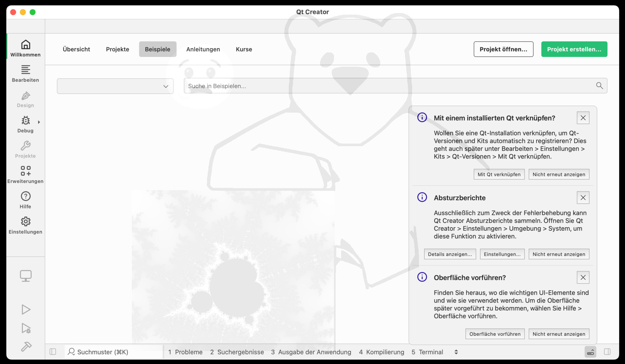Open the 4 Kompilierung pane
The width and height of the screenshot is (625, 364).
click(x=382, y=352)
